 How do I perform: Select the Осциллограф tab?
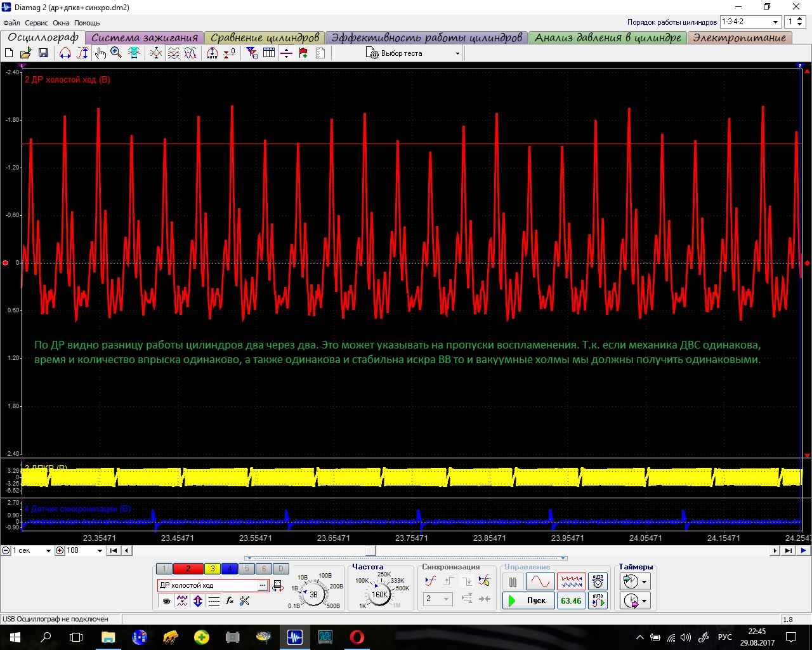click(43, 37)
